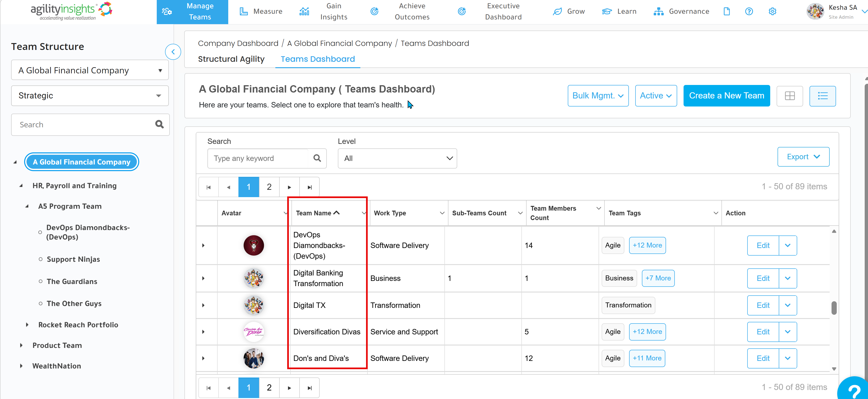Viewport: 868px width, 399px height.
Task: Go to first page in top pager
Action: pyautogui.click(x=209, y=187)
